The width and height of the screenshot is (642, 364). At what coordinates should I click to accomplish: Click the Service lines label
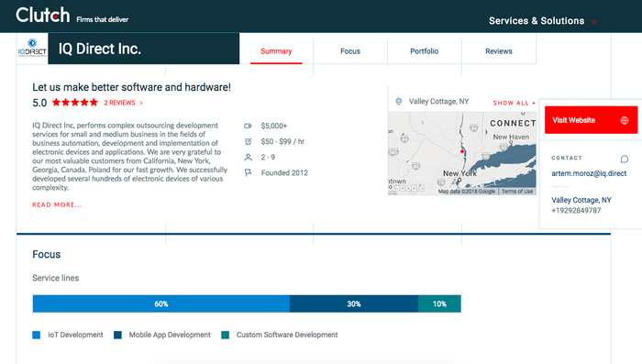(56, 278)
